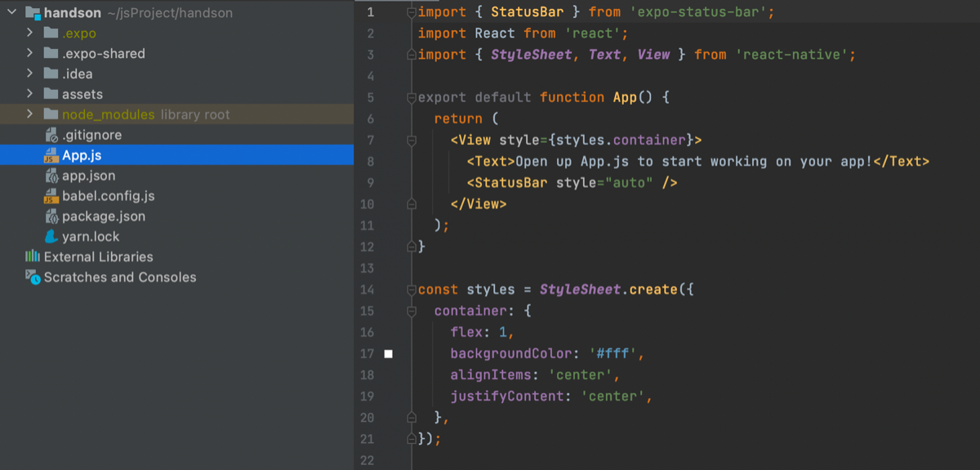
Task: Click justifyContent property on line 19
Action: (506, 396)
